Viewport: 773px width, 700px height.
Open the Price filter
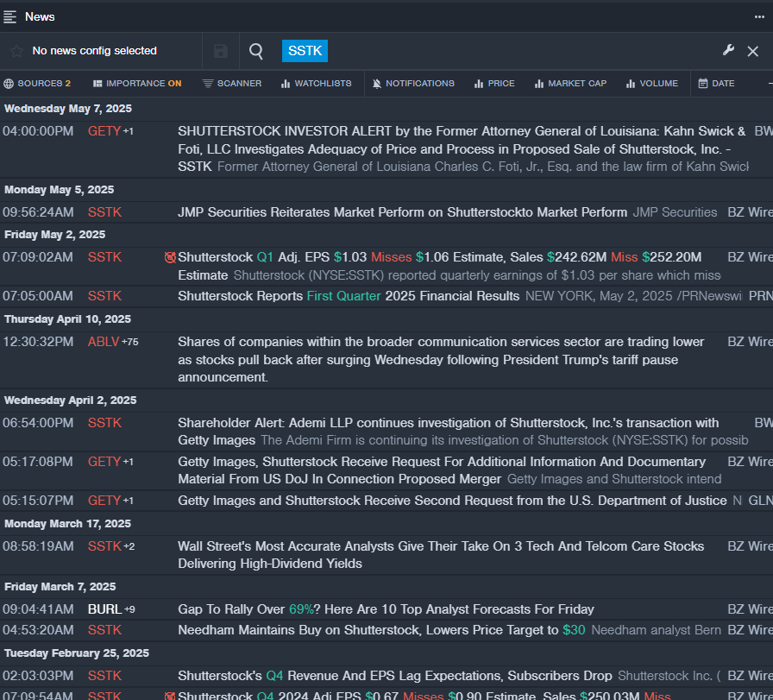click(494, 84)
